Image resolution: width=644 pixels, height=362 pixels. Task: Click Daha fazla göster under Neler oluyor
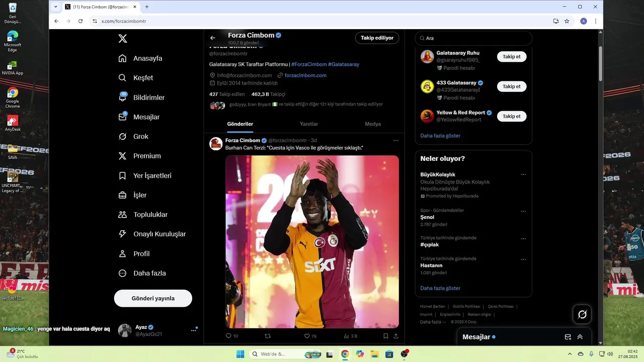click(440, 289)
